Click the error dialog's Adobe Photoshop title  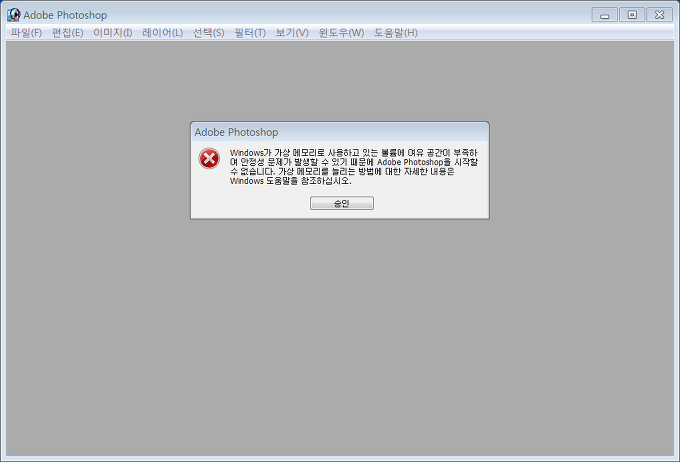[x=236, y=132]
